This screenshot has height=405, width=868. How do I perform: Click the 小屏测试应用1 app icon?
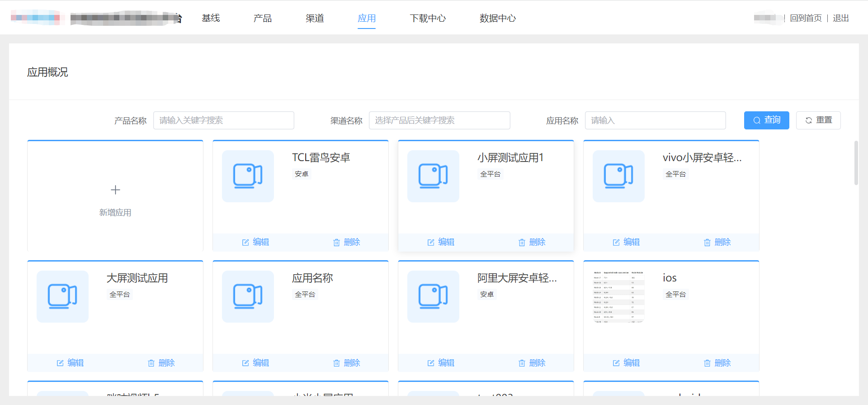point(433,176)
